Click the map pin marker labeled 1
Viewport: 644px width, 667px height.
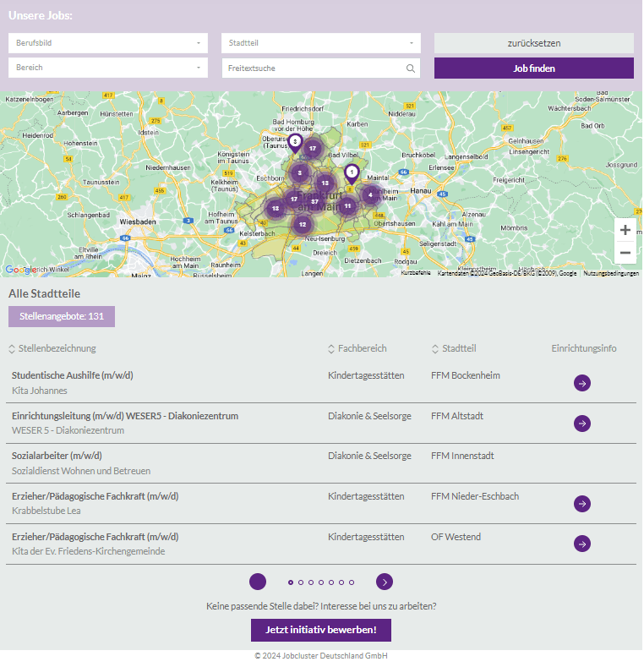tap(352, 172)
